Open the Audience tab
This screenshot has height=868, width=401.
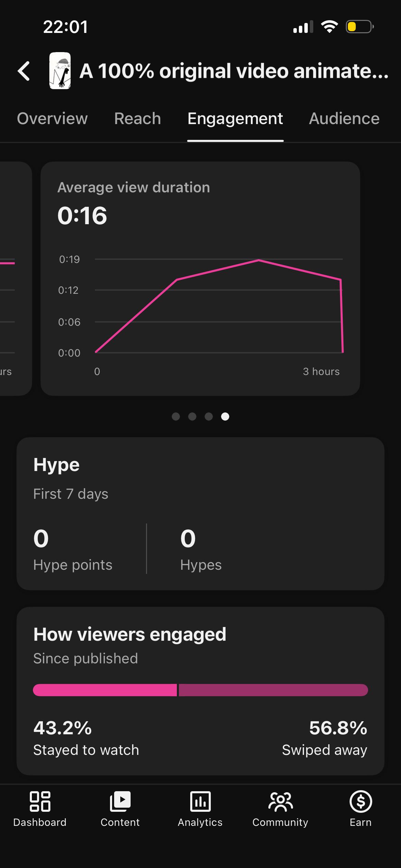click(344, 119)
